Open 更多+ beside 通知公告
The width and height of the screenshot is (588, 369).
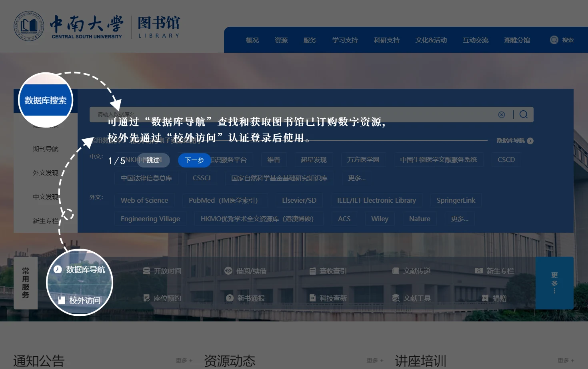coord(184,361)
